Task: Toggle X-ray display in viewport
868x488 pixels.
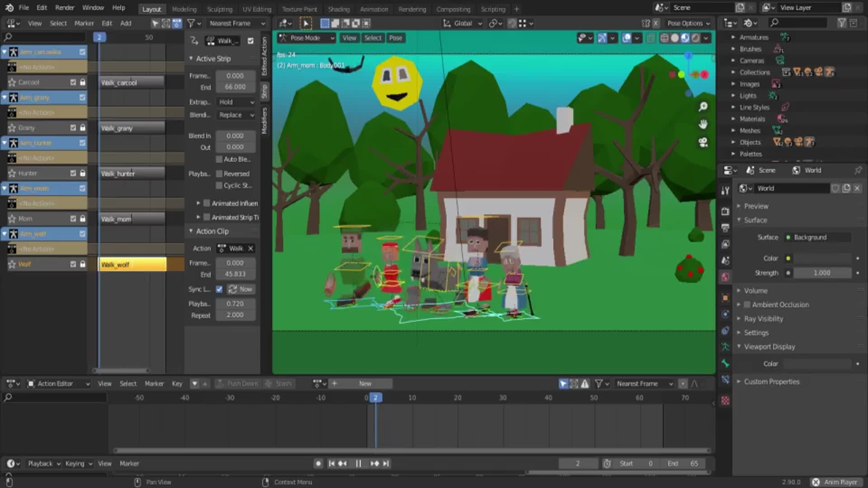Action: click(x=650, y=38)
